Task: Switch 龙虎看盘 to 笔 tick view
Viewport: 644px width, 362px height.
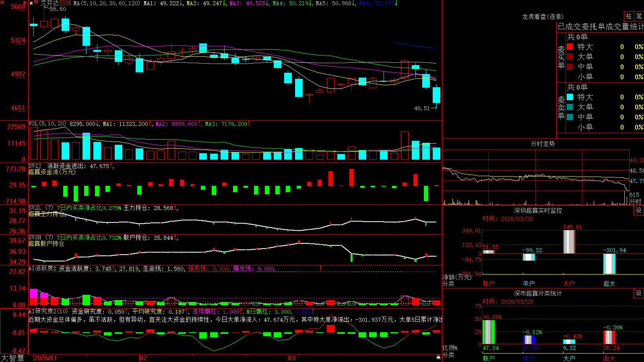Action: tap(639, 16)
